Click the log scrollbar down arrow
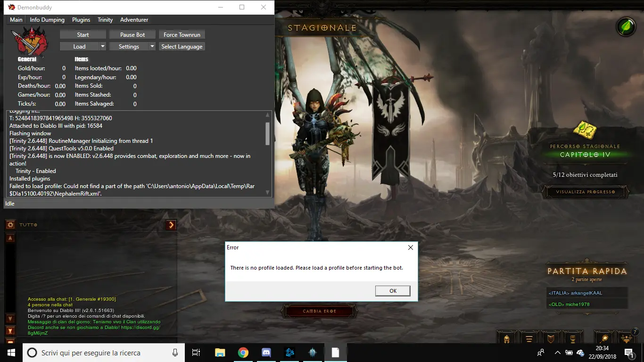644x362 pixels. click(x=268, y=192)
